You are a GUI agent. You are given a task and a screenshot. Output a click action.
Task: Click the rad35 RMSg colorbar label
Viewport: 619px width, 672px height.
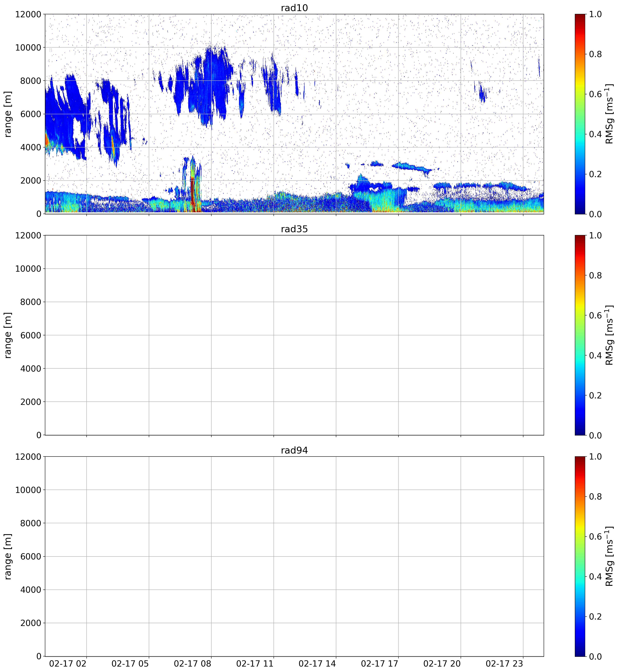coord(609,335)
